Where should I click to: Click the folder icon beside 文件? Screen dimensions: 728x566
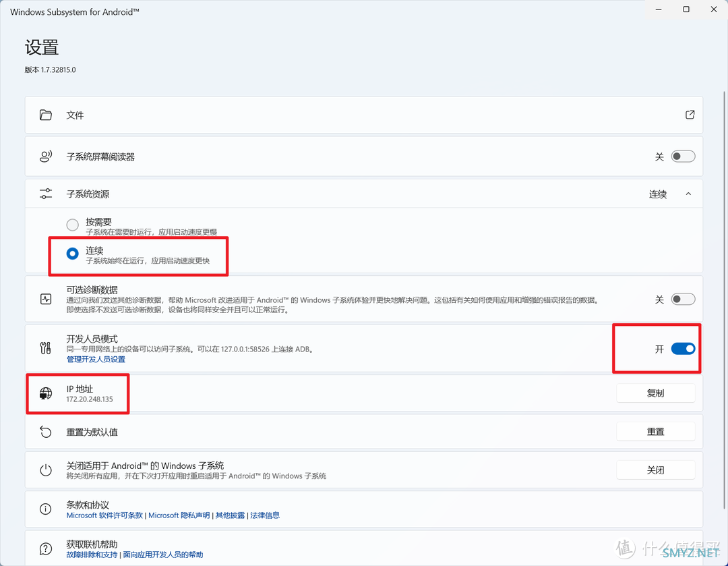[46, 115]
